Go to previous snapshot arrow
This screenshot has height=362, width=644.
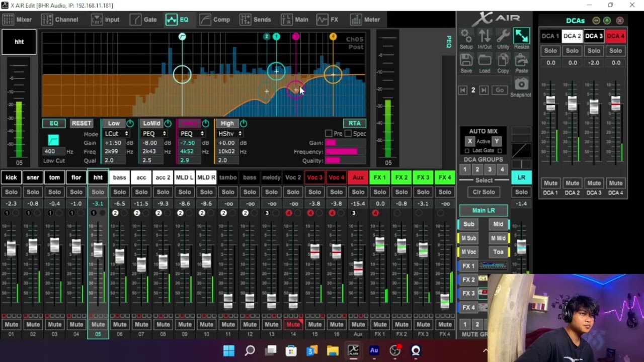click(x=462, y=90)
